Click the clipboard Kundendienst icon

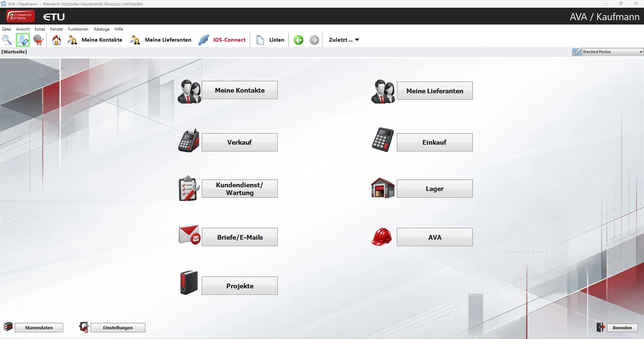click(189, 188)
